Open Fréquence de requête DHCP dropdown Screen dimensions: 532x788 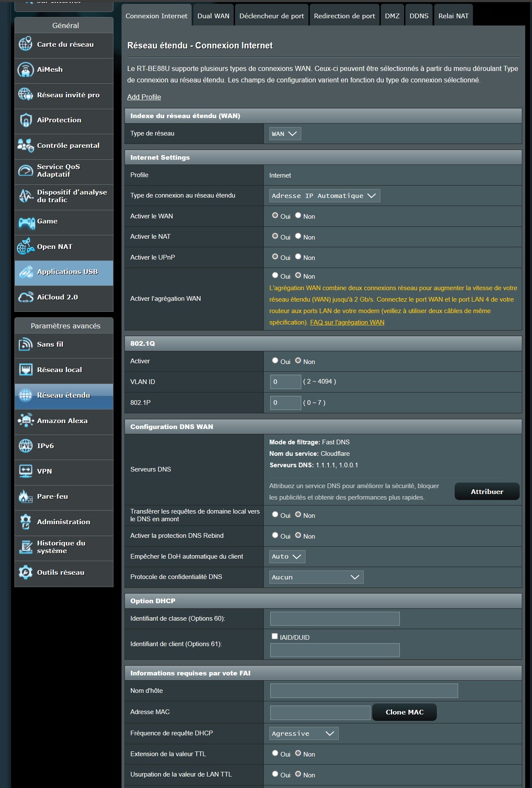pyautogui.click(x=304, y=734)
